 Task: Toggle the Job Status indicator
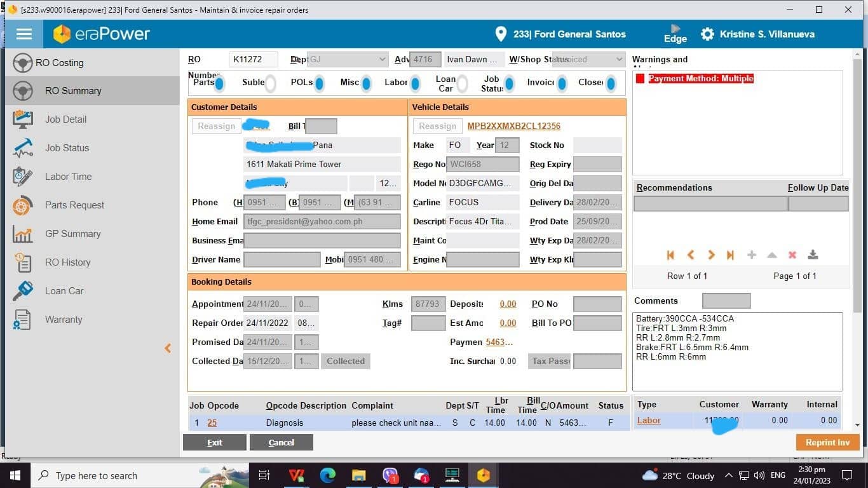coord(510,83)
